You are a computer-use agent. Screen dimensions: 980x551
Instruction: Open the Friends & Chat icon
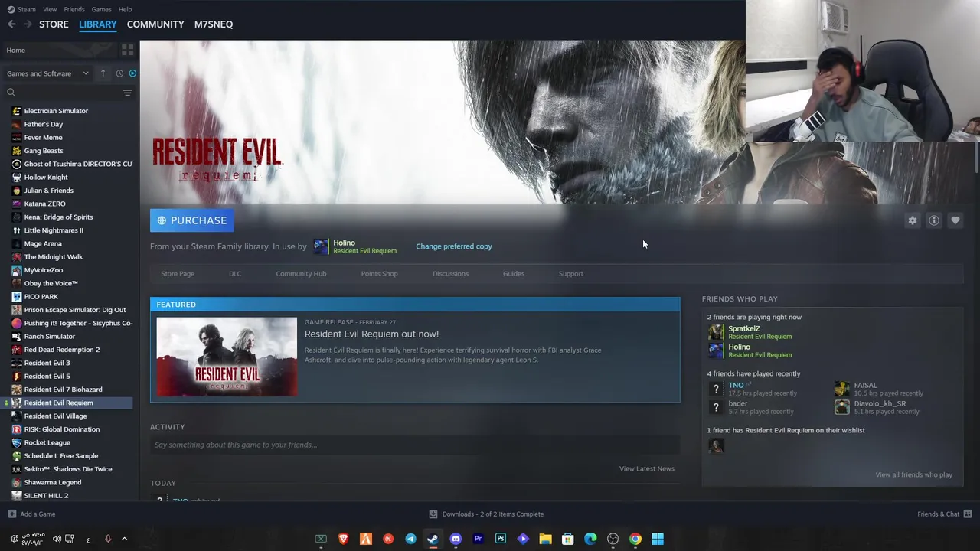[967, 514]
